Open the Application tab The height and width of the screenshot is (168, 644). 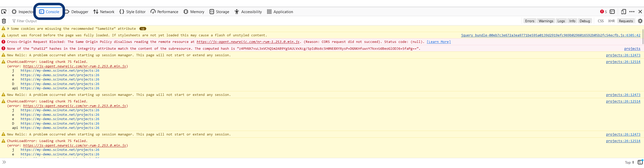click(x=280, y=12)
